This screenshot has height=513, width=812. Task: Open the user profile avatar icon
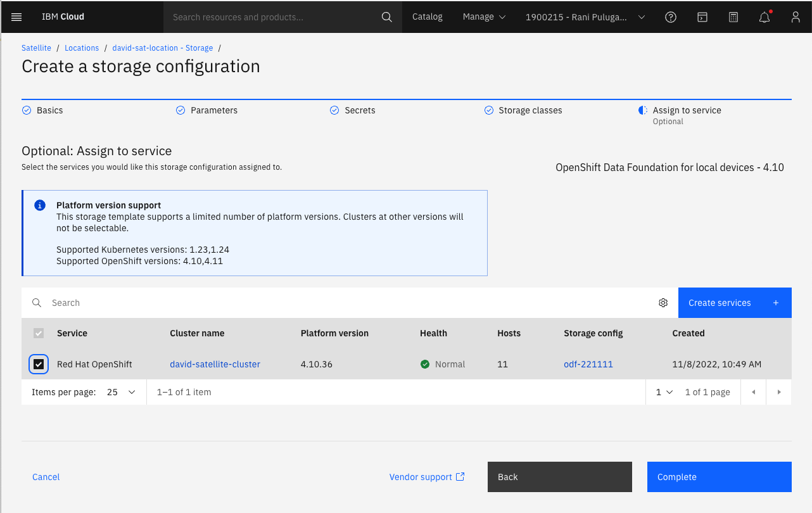[x=796, y=17]
